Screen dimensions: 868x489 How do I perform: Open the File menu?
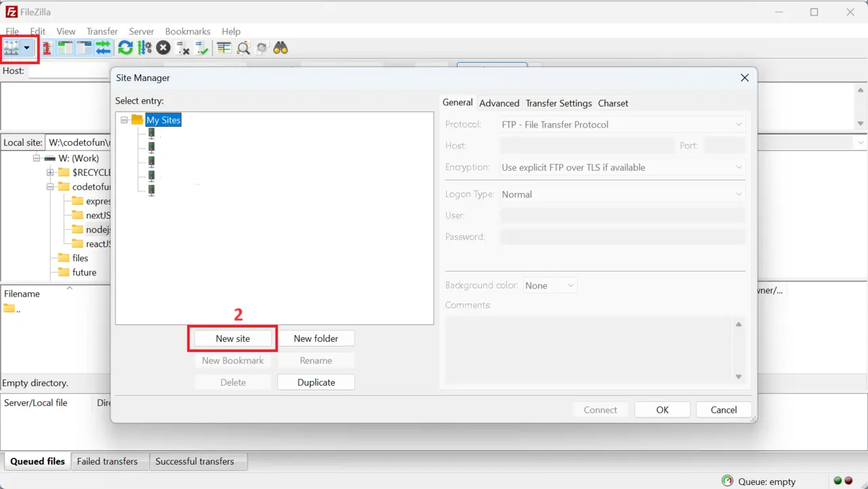[12, 31]
